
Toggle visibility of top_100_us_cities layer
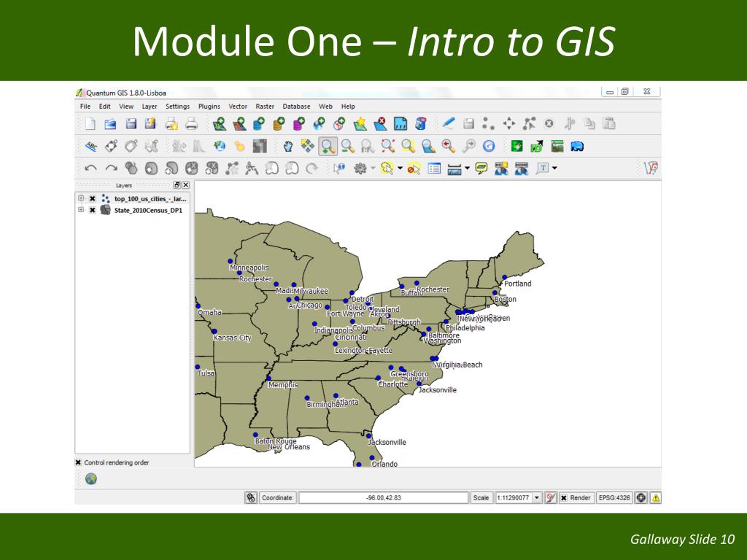pos(93,198)
